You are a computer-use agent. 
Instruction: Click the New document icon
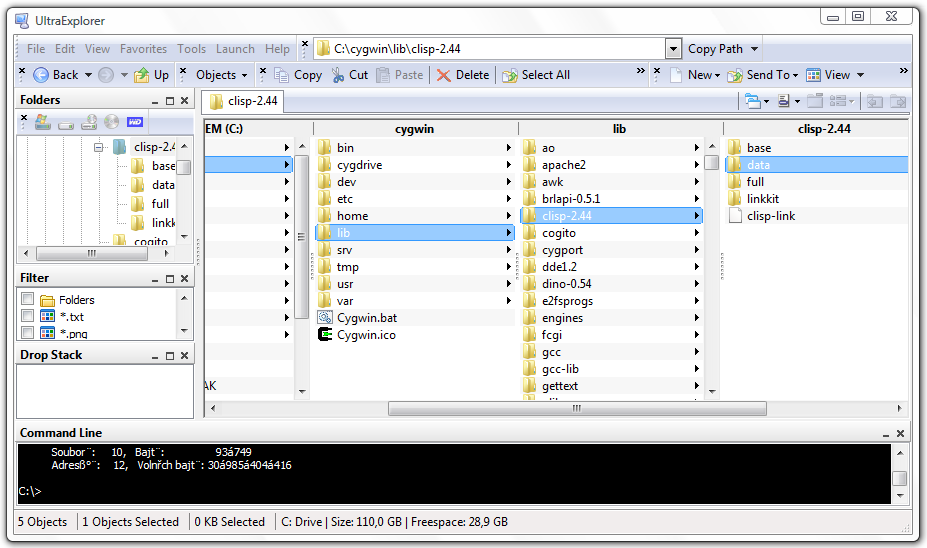(676, 75)
